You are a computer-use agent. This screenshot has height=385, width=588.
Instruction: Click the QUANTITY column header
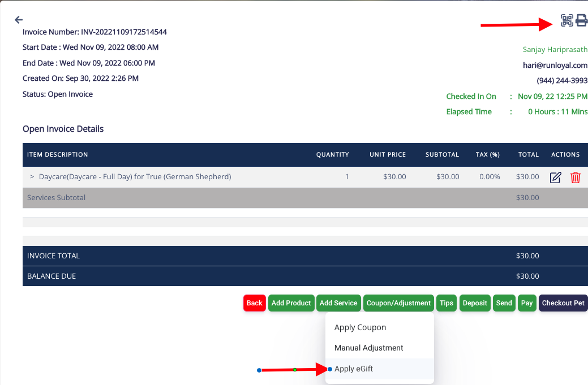point(332,155)
